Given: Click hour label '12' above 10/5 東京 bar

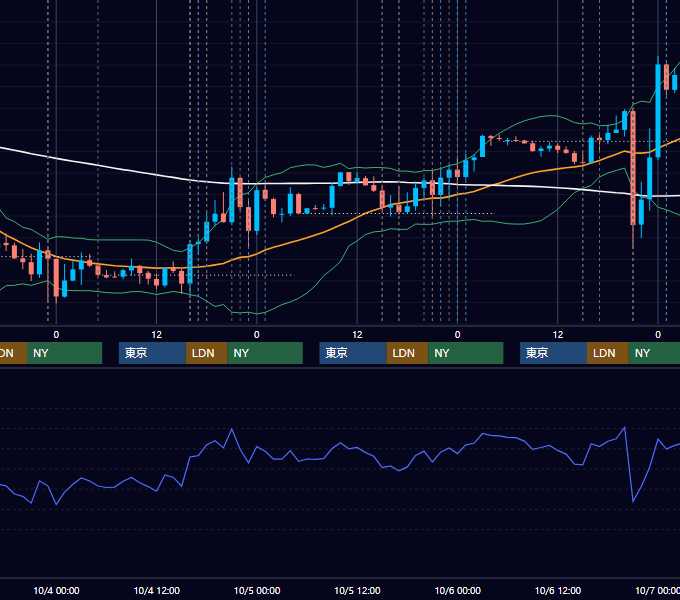Looking at the screenshot, I should tap(357, 335).
